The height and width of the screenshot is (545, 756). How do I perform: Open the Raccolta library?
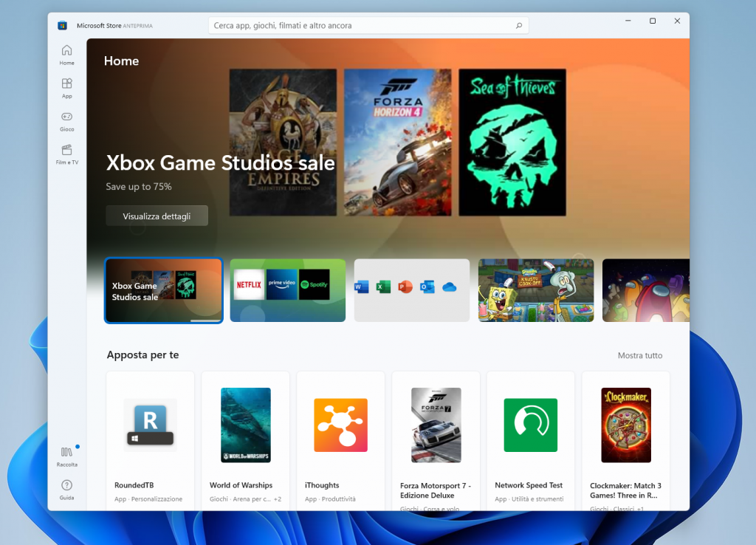click(x=66, y=456)
